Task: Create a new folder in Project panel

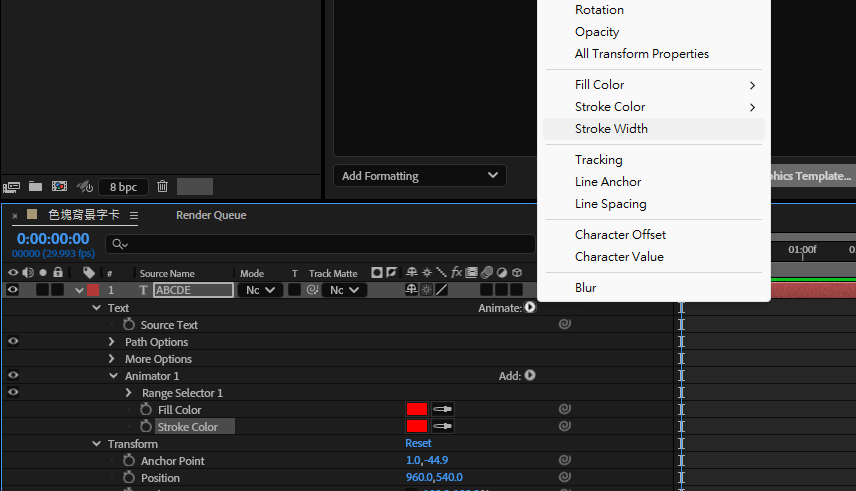Action: click(36, 187)
